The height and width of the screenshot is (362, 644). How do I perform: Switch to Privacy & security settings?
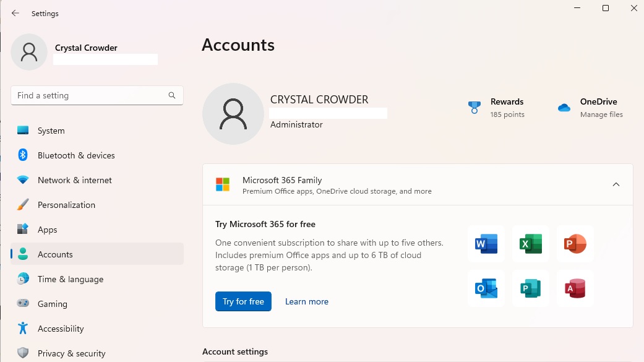(70, 353)
